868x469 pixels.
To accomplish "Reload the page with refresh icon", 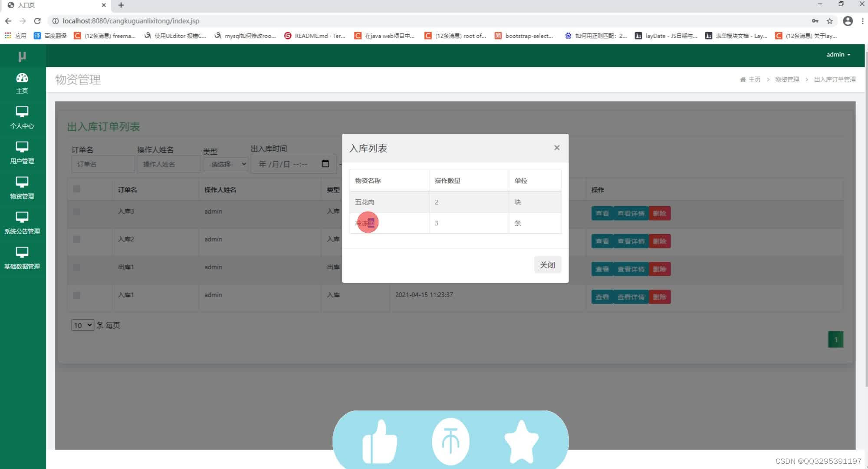I will [x=37, y=21].
